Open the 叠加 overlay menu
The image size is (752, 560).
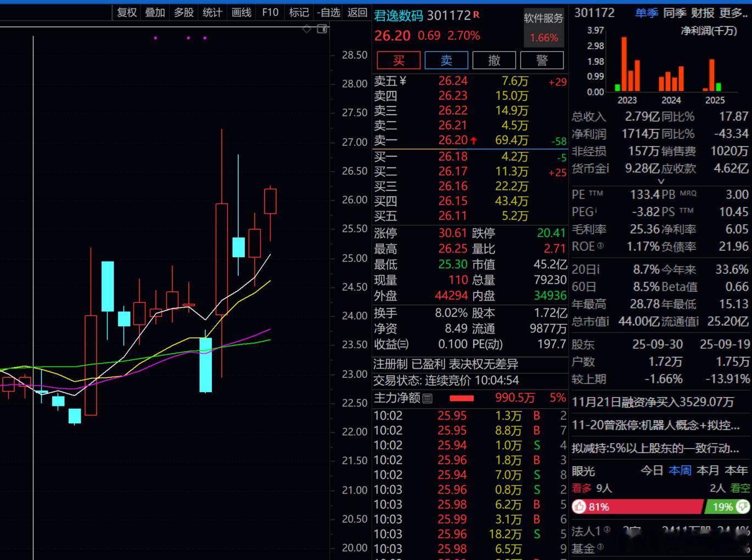coord(155,13)
